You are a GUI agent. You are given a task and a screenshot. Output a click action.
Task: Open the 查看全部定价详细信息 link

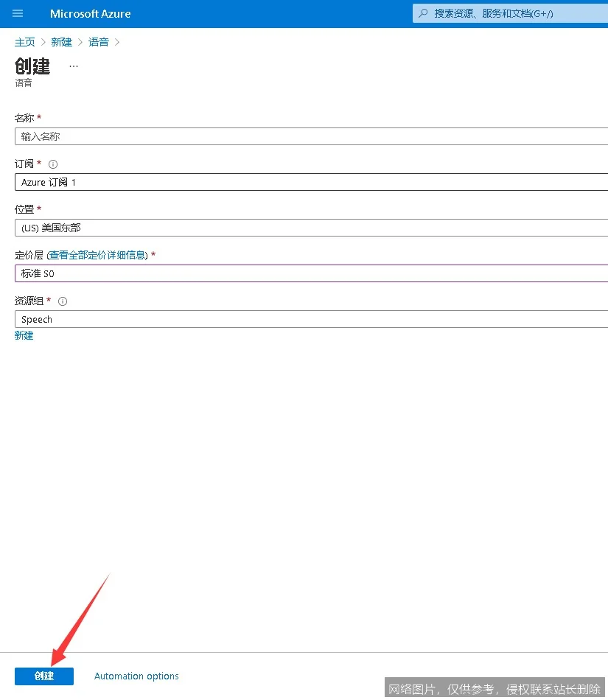pos(97,255)
